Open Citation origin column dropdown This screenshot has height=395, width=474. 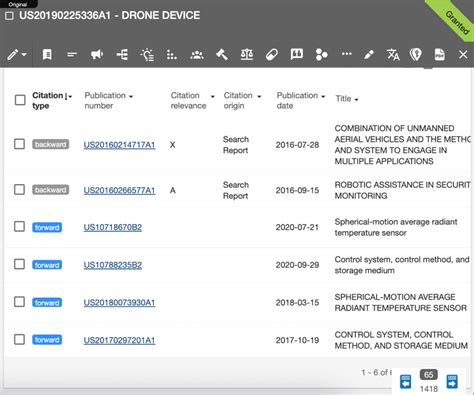click(259, 96)
